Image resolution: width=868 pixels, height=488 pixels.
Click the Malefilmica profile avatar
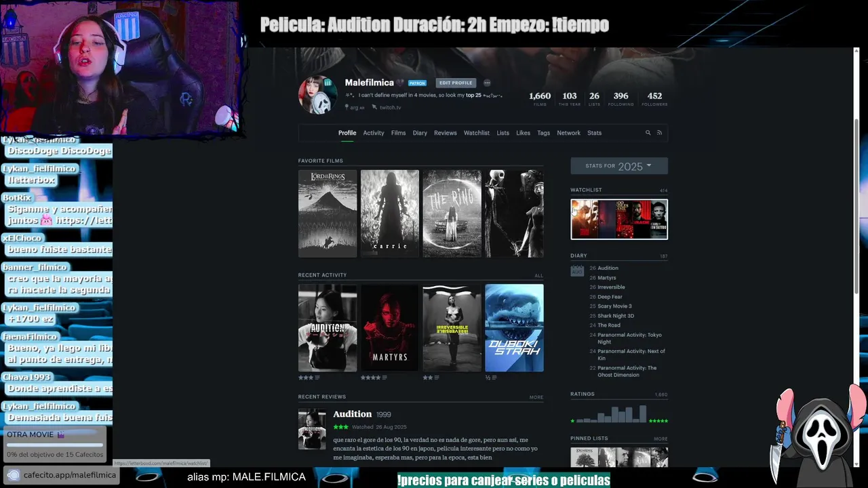coord(317,95)
